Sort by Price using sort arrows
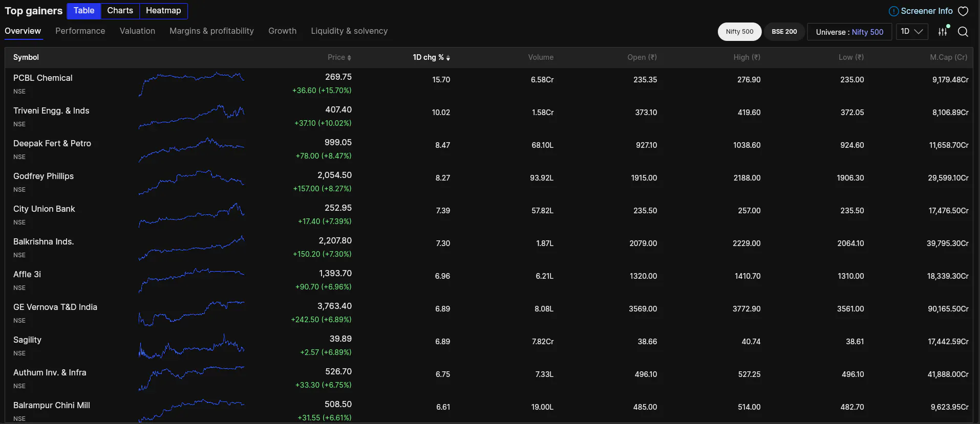The width and height of the screenshot is (980, 424). point(349,58)
